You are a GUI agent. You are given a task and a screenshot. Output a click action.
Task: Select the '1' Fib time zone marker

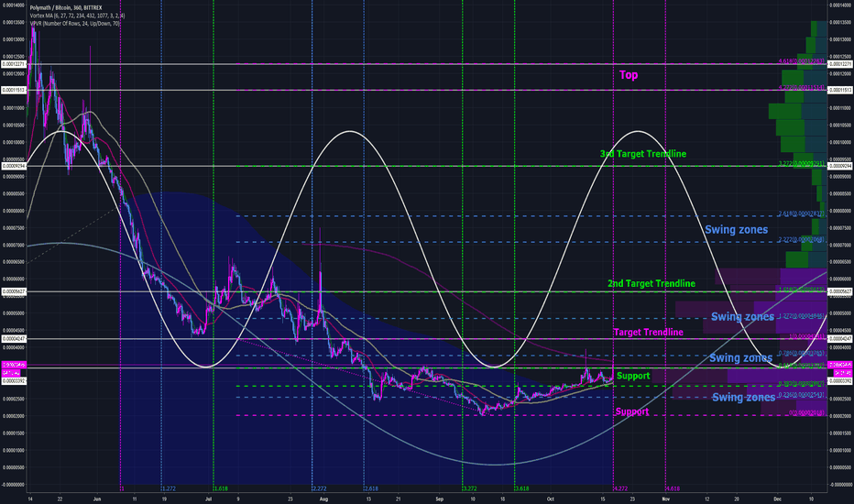[123, 488]
